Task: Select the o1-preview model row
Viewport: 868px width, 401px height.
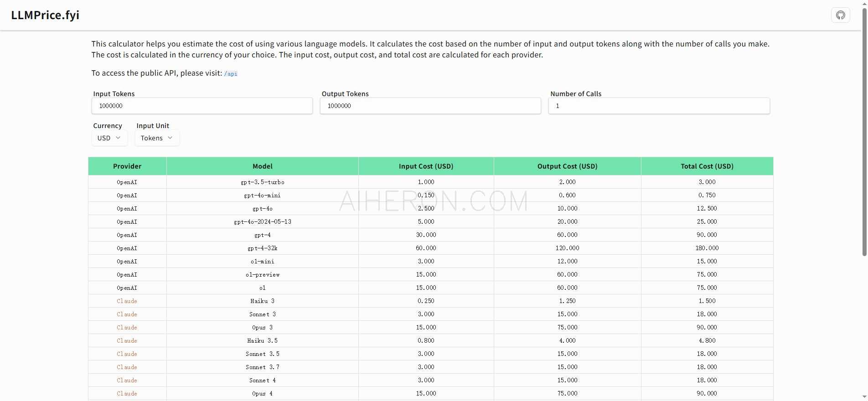Action: pos(263,275)
